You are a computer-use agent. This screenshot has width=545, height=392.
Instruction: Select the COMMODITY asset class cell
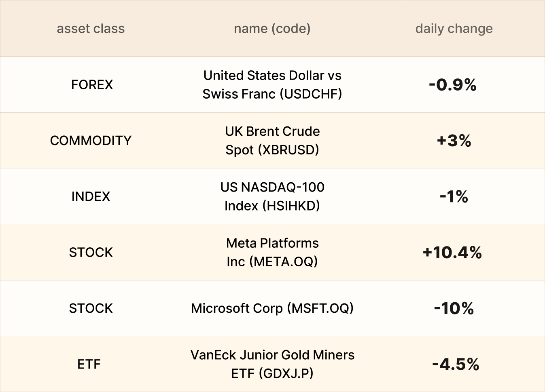pyautogui.click(x=91, y=141)
